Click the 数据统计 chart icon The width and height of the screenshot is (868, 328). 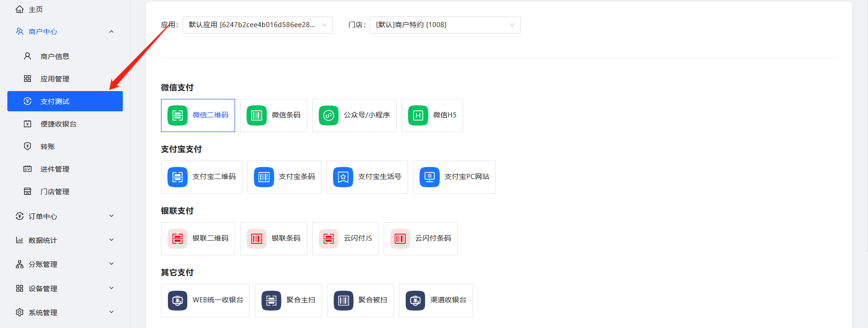point(19,240)
